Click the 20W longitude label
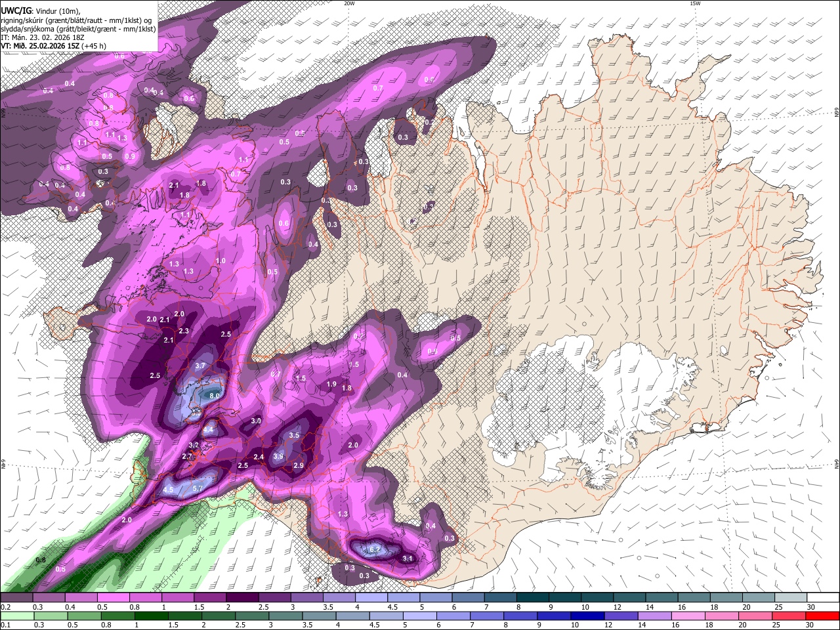This screenshot has width=840, height=630. [349, 3]
